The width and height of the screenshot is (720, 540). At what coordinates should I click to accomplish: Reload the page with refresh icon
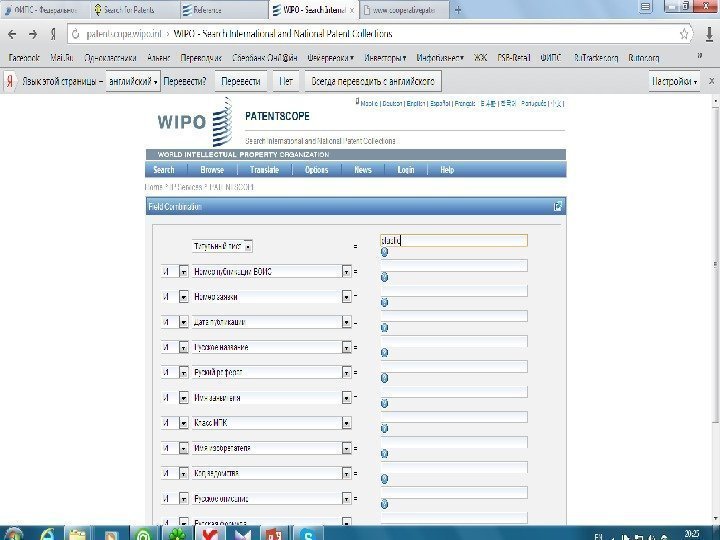click(76, 34)
